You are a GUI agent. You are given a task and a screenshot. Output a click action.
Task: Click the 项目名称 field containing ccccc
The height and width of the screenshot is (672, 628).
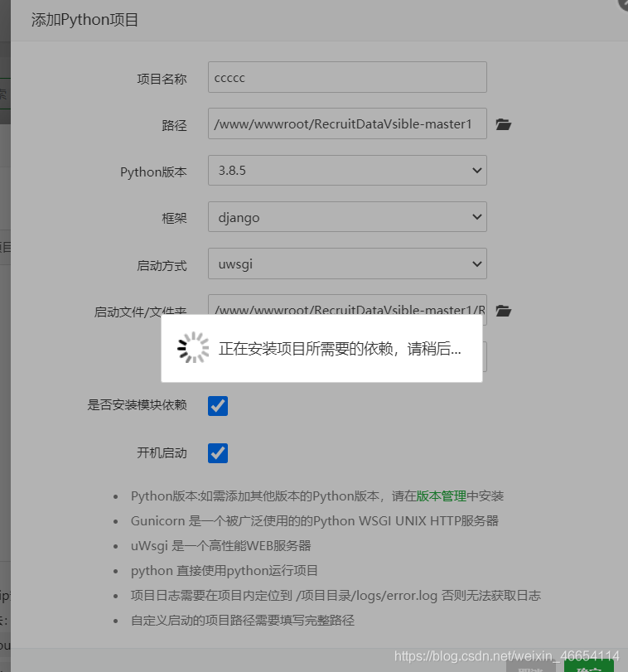coord(347,77)
